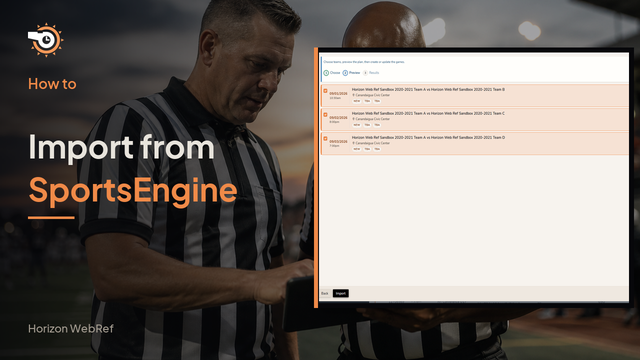Click the Horizon WebRef whistle logo
The height and width of the screenshot is (360, 640).
pyautogui.click(x=45, y=40)
